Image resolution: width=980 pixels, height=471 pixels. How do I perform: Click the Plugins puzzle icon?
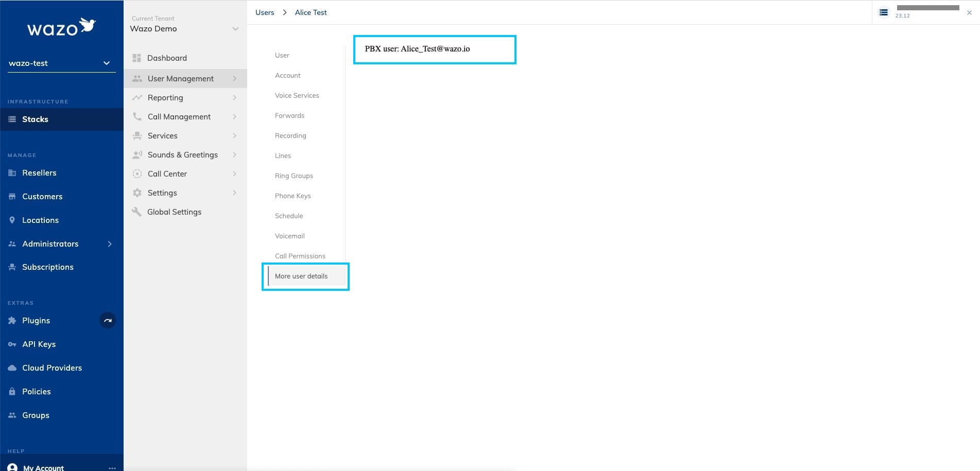[x=12, y=321]
